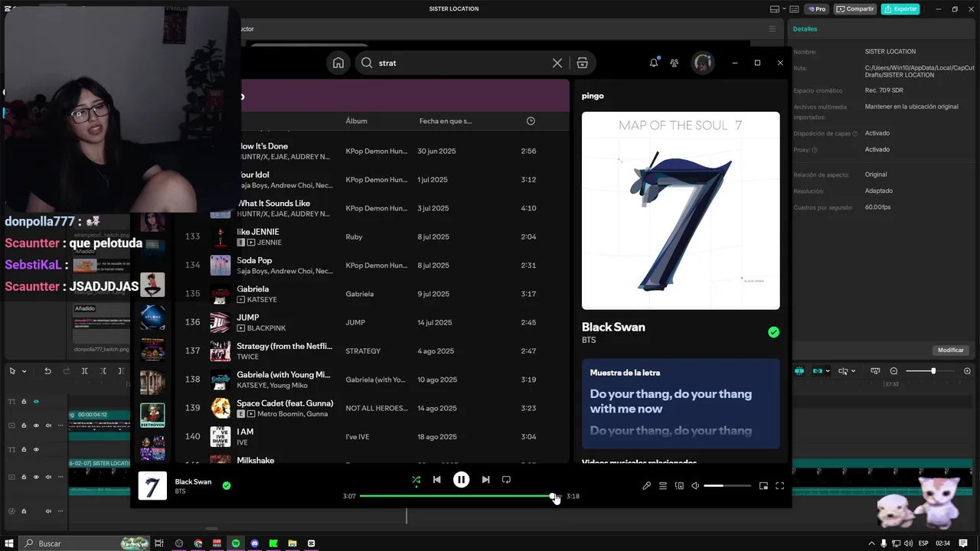The width and height of the screenshot is (980, 551).
Task: Open Spotify miniplayer
Action: tap(763, 486)
